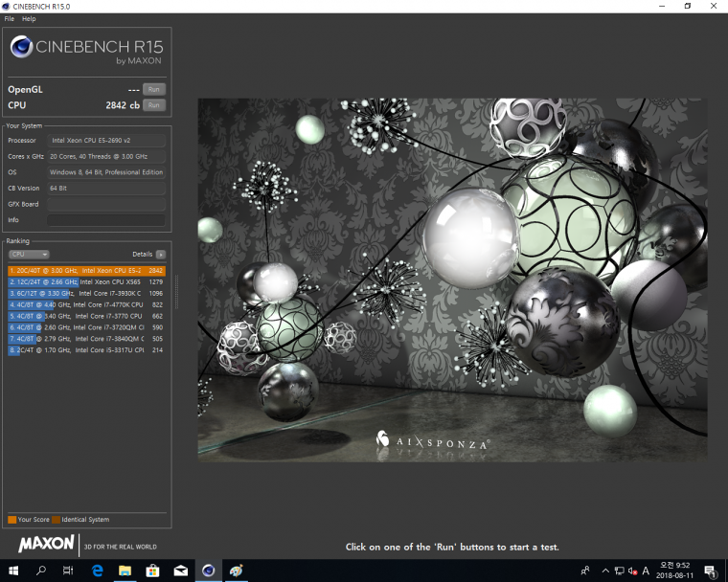Image resolution: width=728 pixels, height=582 pixels.
Task: Launch Microsoft Edge from taskbar
Action: pos(97,571)
